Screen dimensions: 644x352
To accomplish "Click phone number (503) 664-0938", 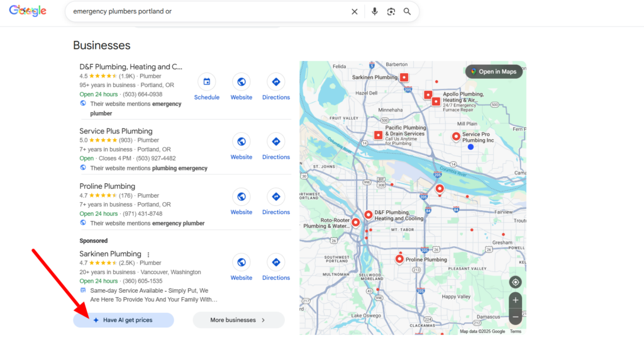I will pyautogui.click(x=143, y=94).
